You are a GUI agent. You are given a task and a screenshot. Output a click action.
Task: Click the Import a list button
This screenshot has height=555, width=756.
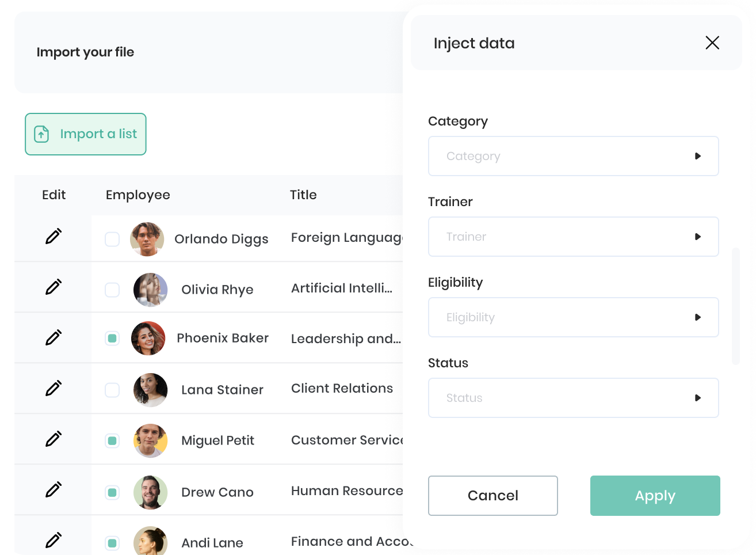(86, 134)
